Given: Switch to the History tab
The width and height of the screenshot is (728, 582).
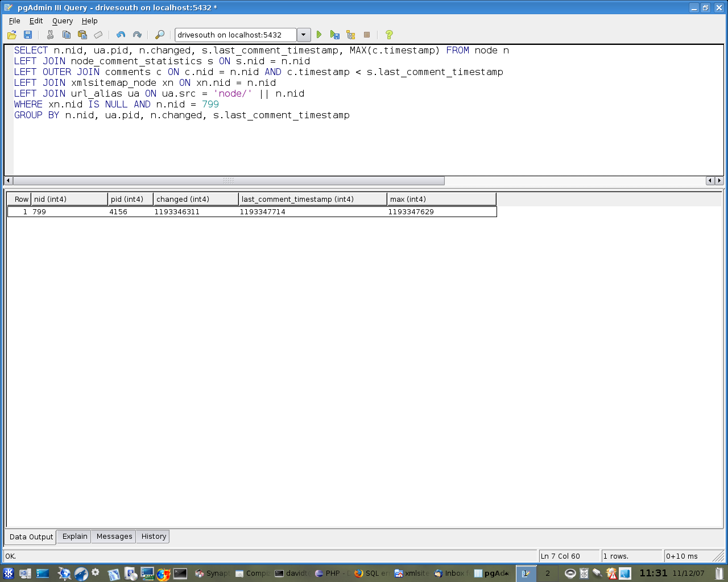Looking at the screenshot, I should pyautogui.click(x=154, y=536).
